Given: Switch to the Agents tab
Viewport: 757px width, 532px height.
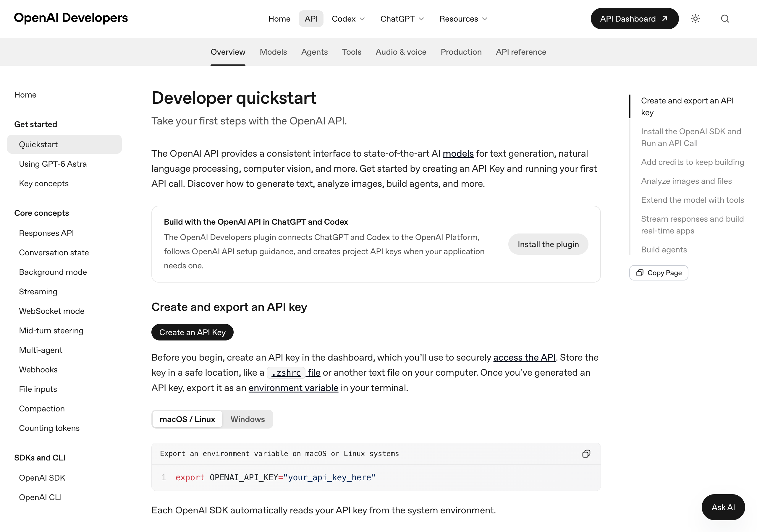Looking at the screenshot, I should click(314, 52).
